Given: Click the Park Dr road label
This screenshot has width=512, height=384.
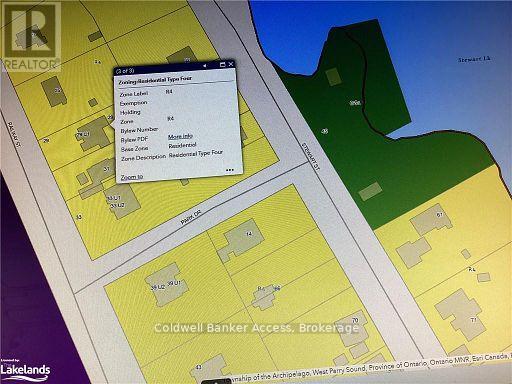Looking at the screenshot, I should [x=191, y=217].
